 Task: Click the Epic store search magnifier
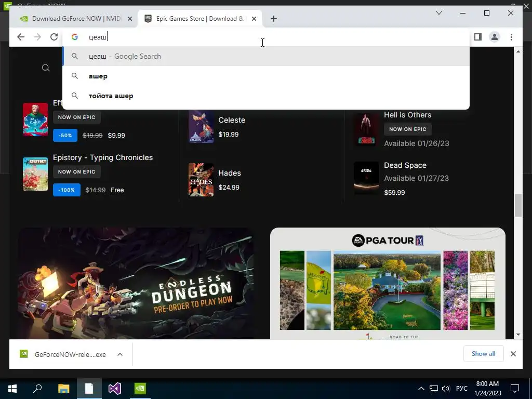click(46, 68)
